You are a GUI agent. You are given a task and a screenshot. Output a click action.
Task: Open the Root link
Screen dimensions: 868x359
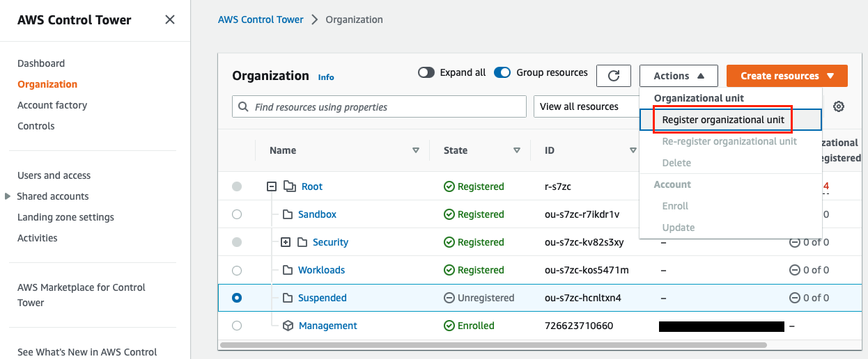point(312,186)
